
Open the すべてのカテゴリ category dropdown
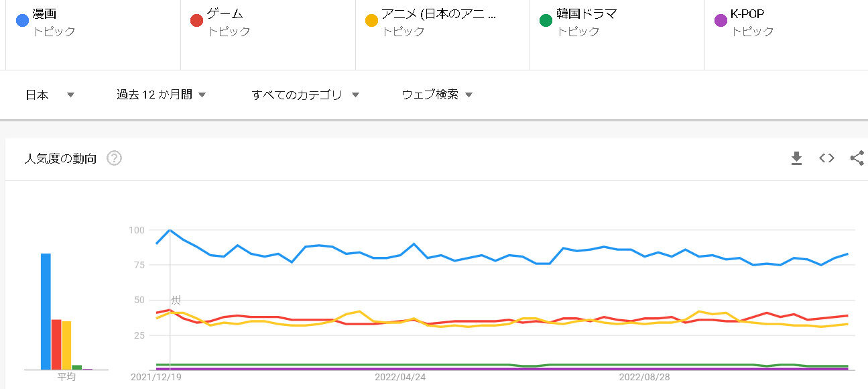pyautogui.click(x=306, y=95)
